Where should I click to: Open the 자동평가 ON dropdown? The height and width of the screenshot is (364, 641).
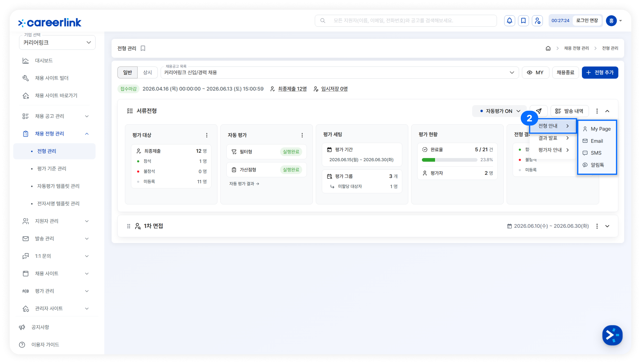point(499,111)
